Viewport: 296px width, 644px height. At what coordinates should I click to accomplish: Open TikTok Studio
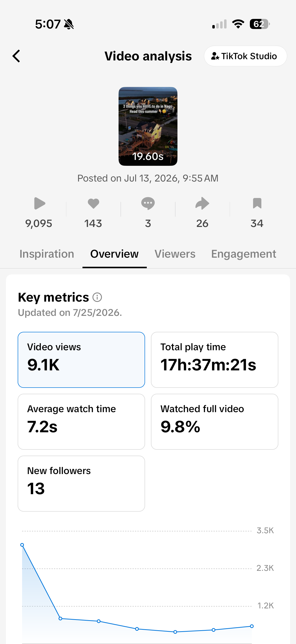tap(245, 56)
